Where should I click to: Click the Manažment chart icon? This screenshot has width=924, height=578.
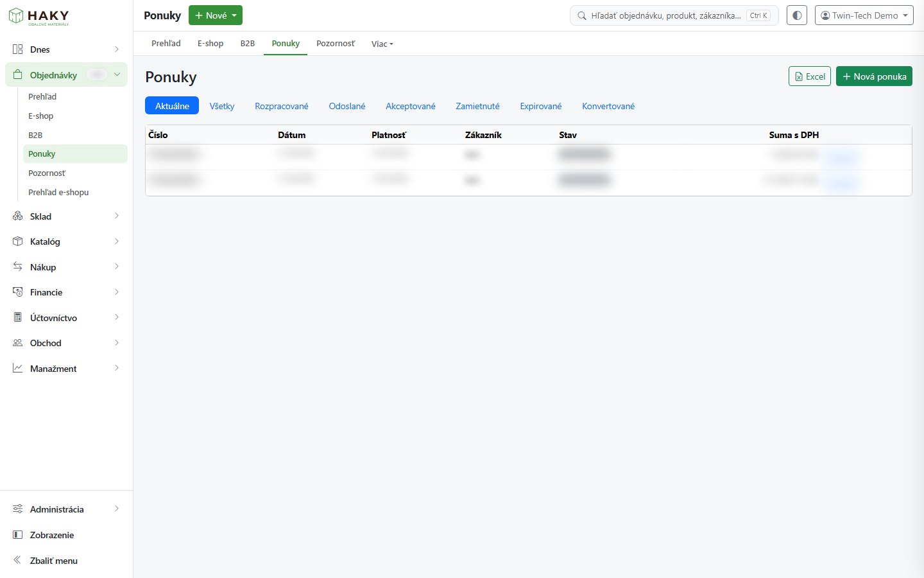click(x=18, y=368)
